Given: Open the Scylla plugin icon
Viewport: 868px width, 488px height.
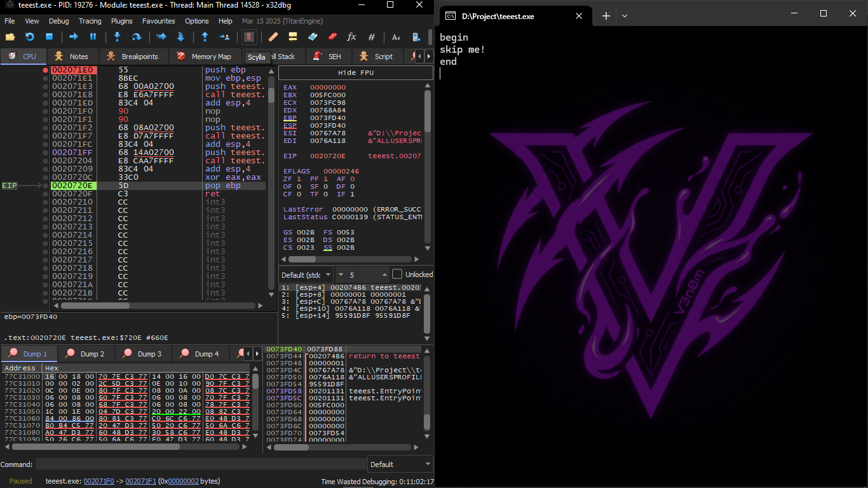Looking at the screenshot, I should 248,37.
